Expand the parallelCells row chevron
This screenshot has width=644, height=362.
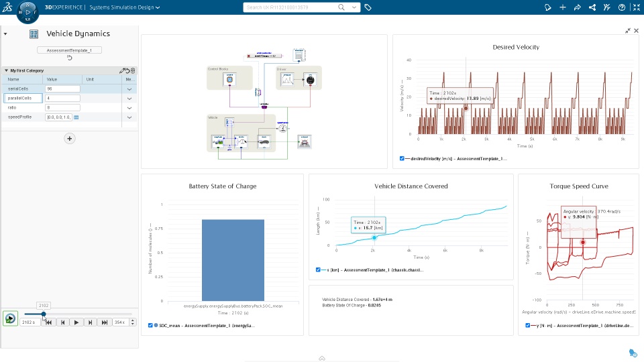pyautogui.click(x=129, y=99)
